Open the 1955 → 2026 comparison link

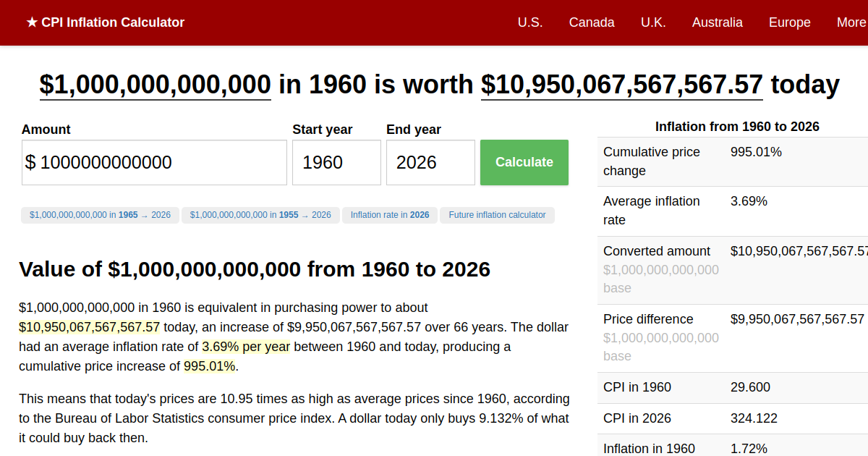[260, 215]
